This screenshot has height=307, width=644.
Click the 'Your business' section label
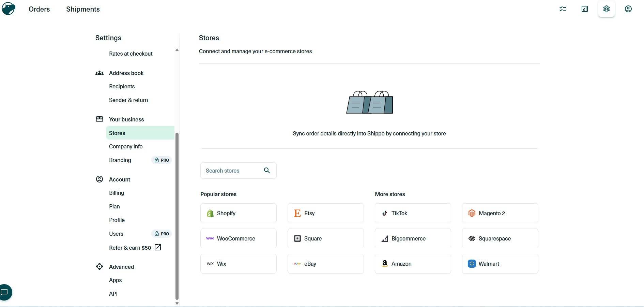point(126,119)
